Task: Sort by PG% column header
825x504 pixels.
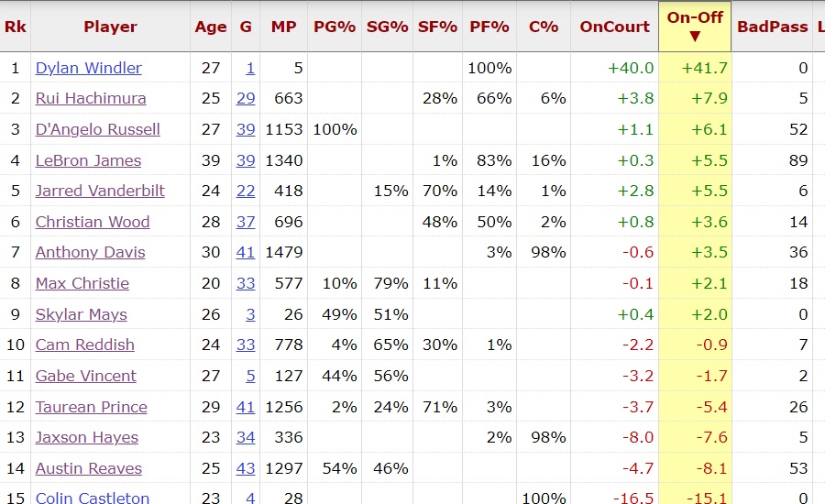Action: pos(334,27)
